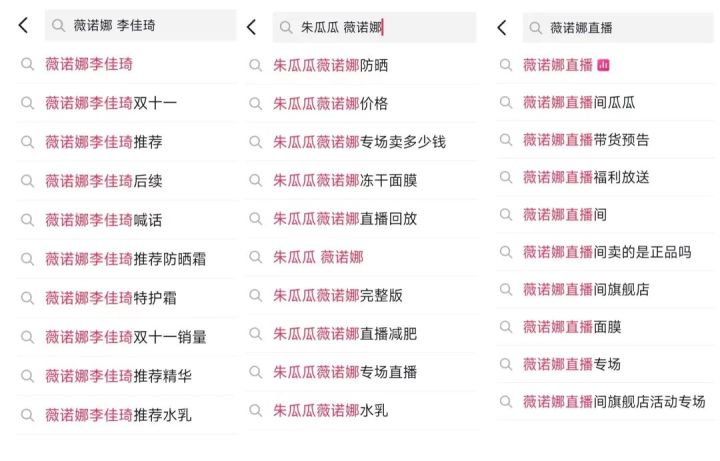Viewport: 720px width, 461px height.
Task: Select the suggestion 朱瓜瓜薇诺娜直播回放
Action: click(344, 219)
